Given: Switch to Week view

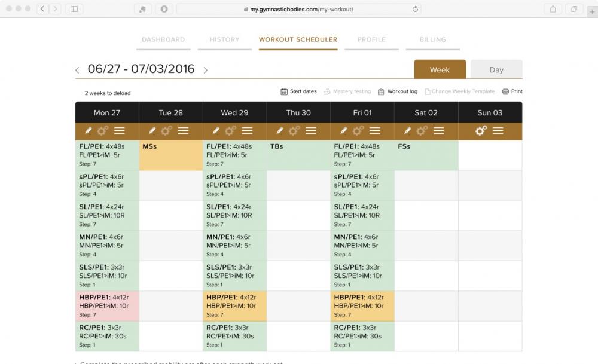Looking at the screenshot, I should (440, 69).
